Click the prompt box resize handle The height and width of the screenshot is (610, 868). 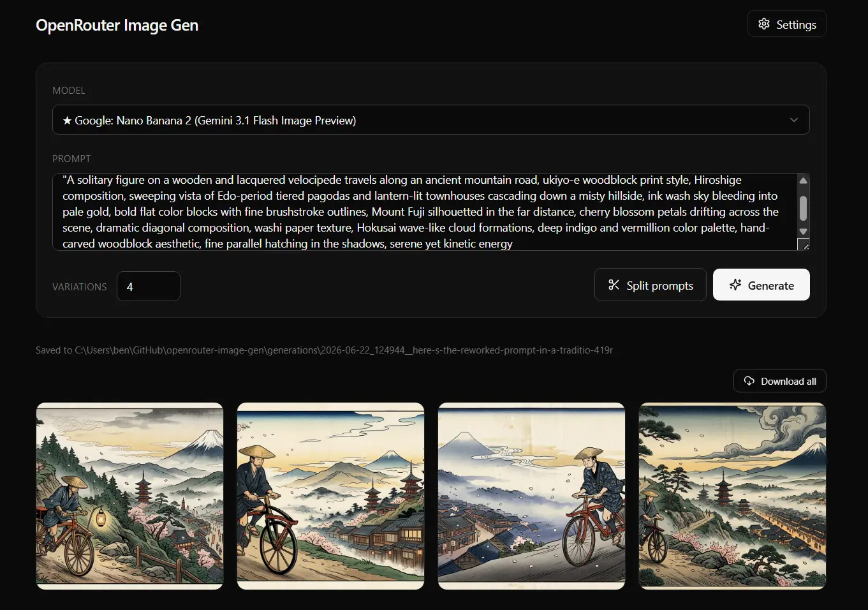pyautogui.click(x=804, y=245)
